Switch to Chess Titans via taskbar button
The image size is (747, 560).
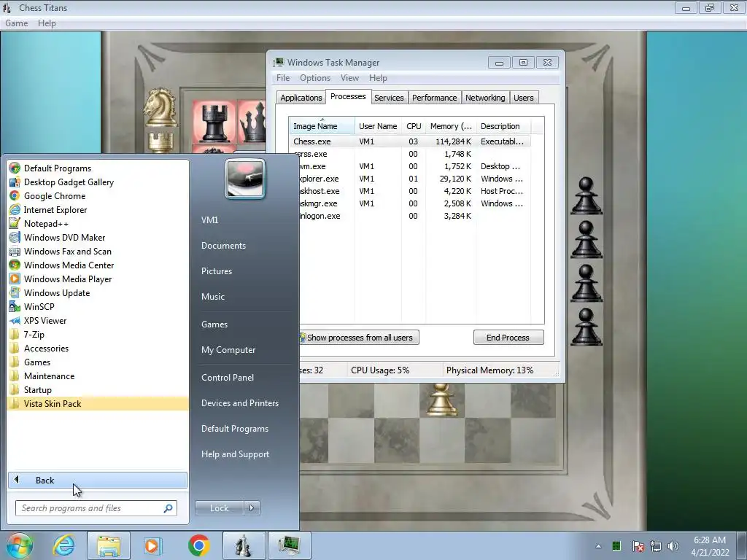(x=244, y=545)
